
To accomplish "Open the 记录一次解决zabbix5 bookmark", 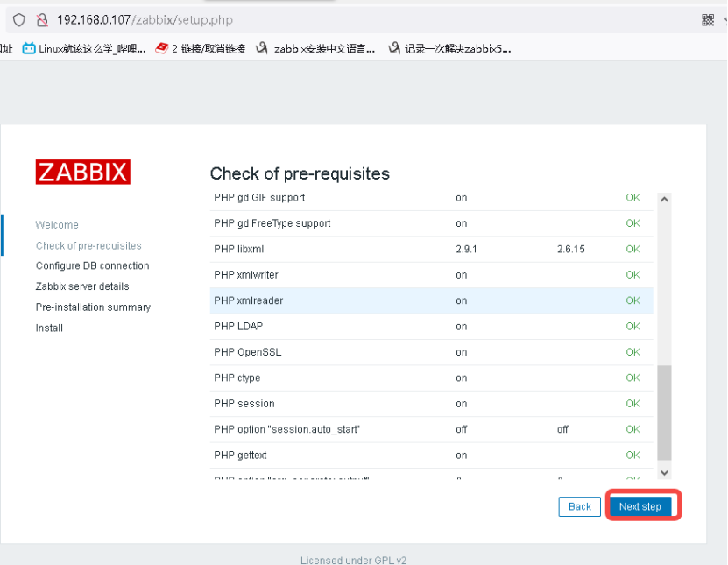I will [x=449, y=49].
